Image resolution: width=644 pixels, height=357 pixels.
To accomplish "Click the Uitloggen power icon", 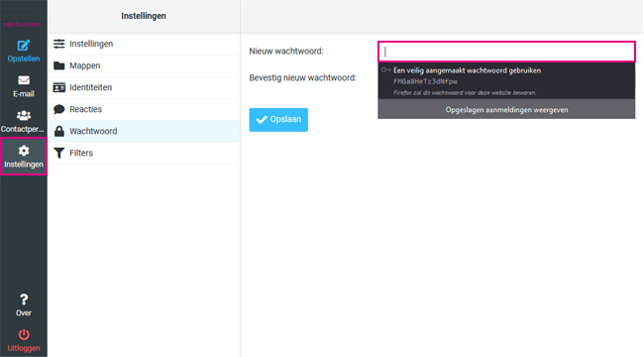I will pos(24,334).
